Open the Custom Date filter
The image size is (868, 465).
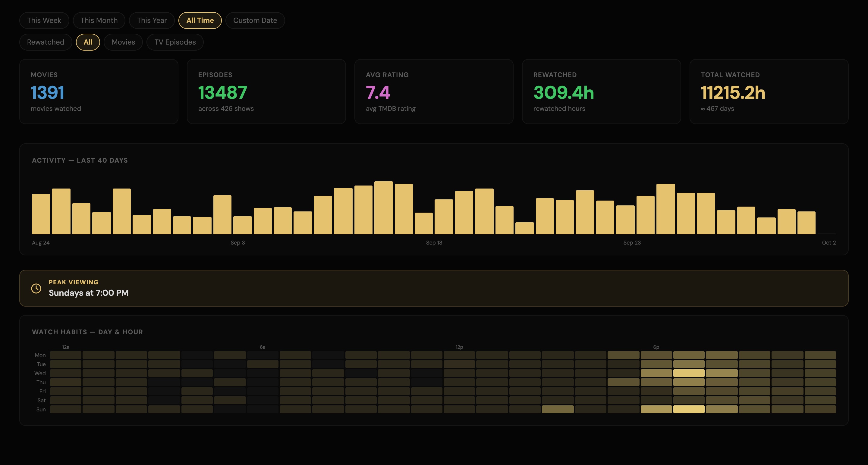[255, 20]
